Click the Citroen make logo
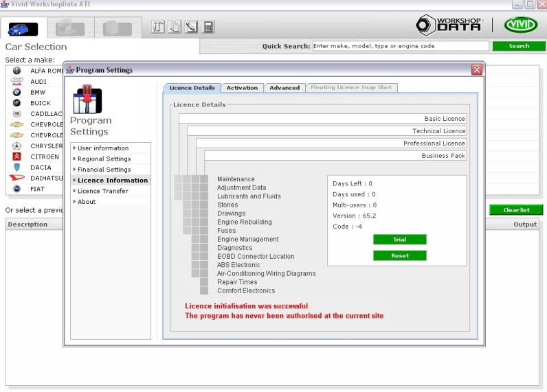This screenshot has width=547, height=392. [16, 157]
